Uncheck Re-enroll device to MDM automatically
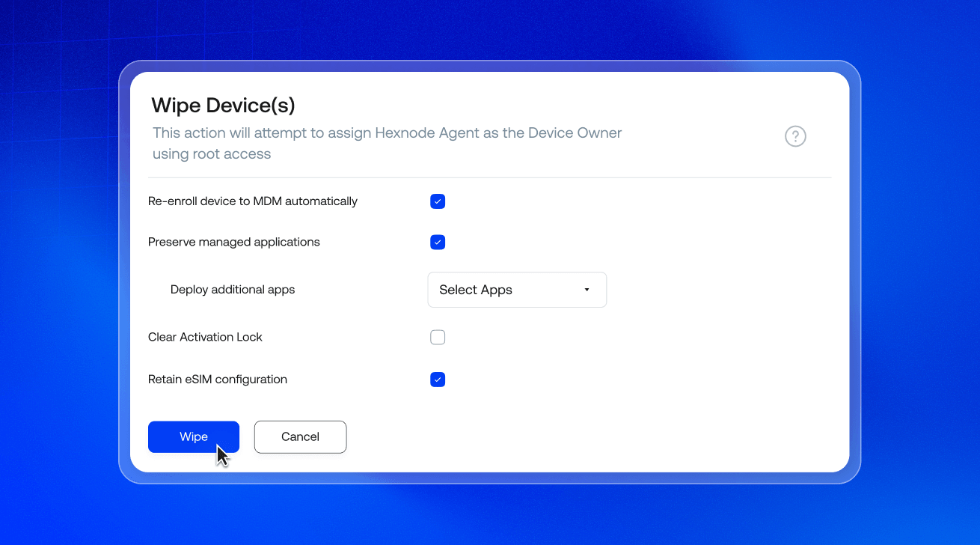This screenshot has height=545, width=980. pyautogui.click(x=438, y=201)
